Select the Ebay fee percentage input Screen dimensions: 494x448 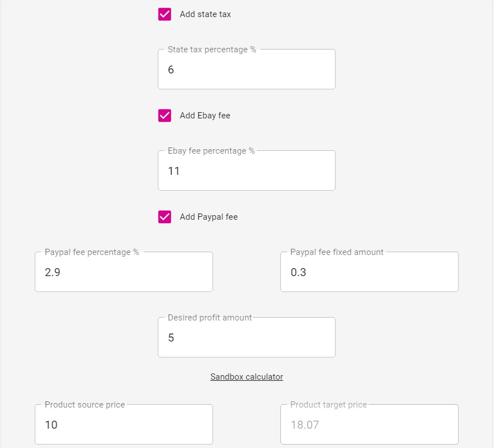click(246, 171)
